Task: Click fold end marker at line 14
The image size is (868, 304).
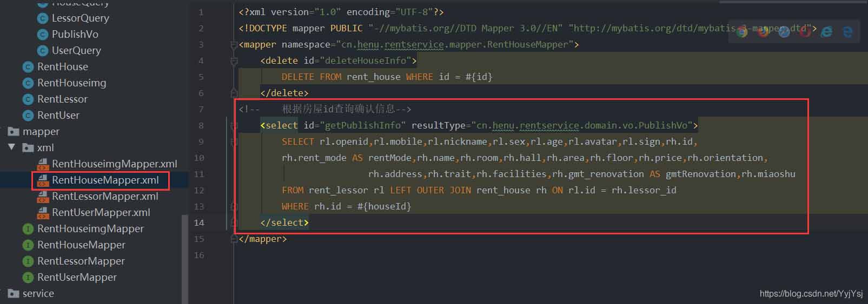Action: click(x=234, y=222)
